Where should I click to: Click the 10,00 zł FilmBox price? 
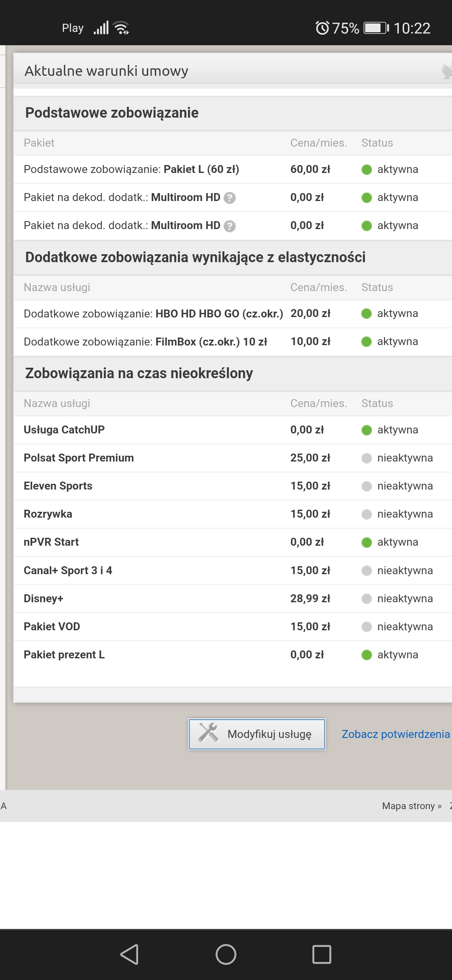click(x=311, y=341)
